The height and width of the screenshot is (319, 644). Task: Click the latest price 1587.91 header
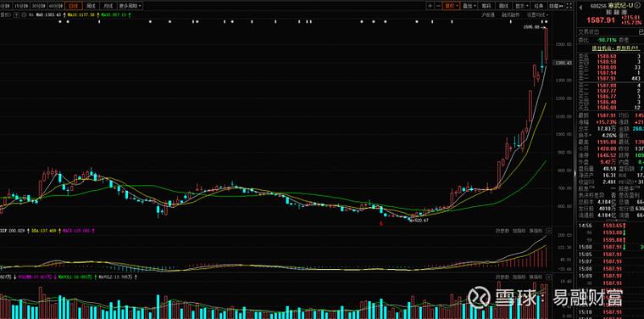coord(600,20)
